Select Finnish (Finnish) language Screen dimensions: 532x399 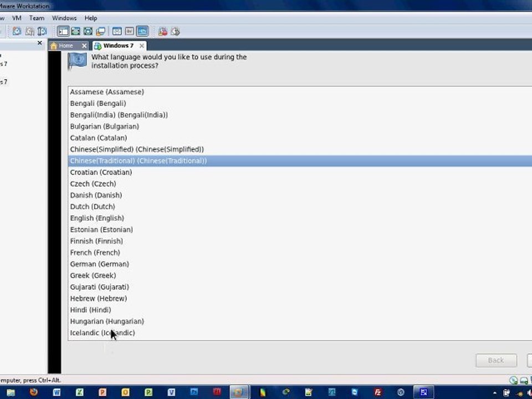pyautogui.click(x=300, y=241)
